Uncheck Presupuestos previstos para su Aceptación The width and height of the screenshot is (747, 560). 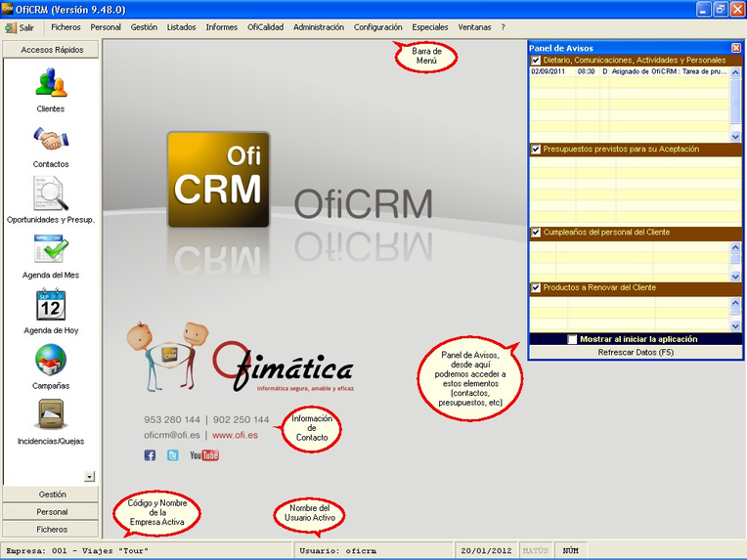tap(536, 150)
